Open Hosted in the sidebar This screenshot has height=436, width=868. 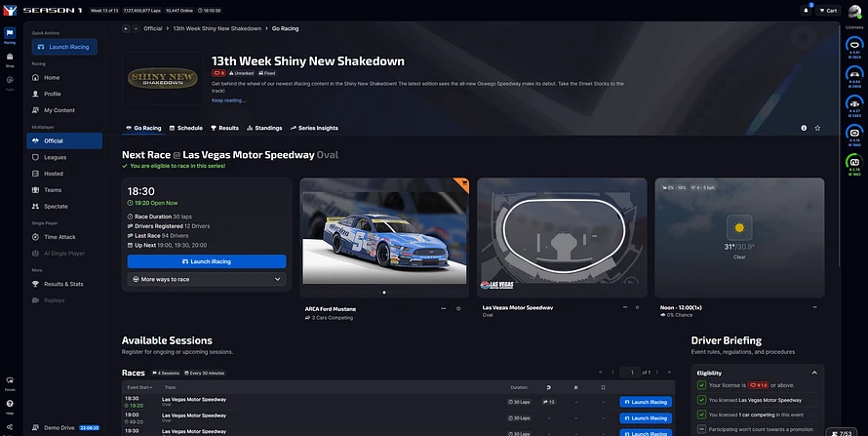tap(64, 174)
